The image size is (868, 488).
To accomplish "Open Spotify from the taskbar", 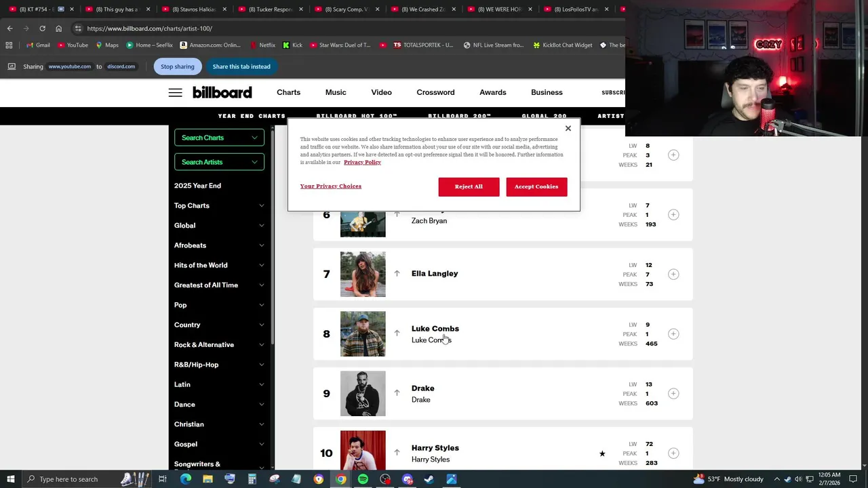I will (x=363, y=479).
